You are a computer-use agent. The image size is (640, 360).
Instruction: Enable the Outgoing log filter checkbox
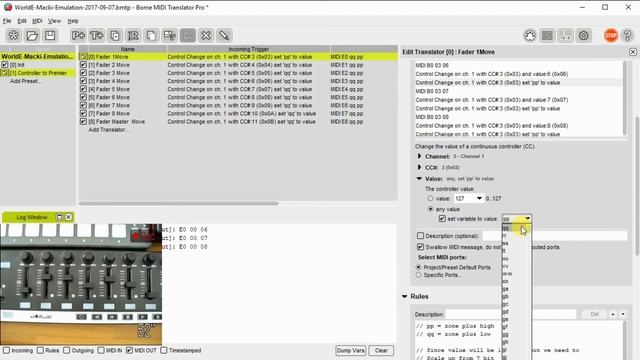click(x=67, y=350)
